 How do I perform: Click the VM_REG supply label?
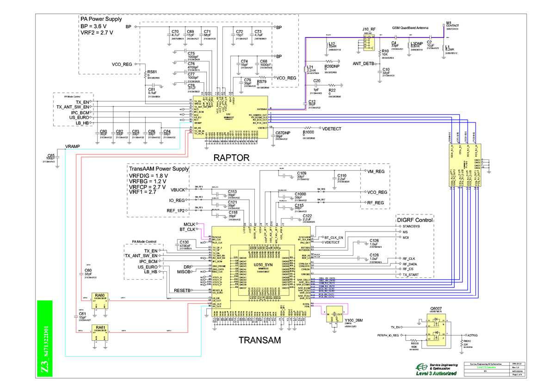[376, 171]
